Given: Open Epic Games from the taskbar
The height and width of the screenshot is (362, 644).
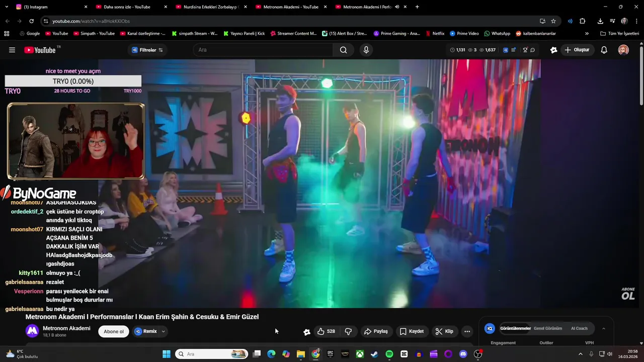Looking at the screenshot, I should [330, 354].
